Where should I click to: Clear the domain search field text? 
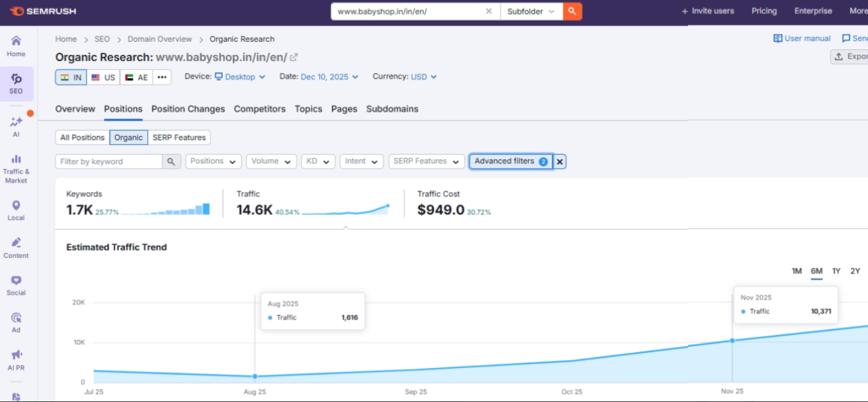click(x=489, y=12)
